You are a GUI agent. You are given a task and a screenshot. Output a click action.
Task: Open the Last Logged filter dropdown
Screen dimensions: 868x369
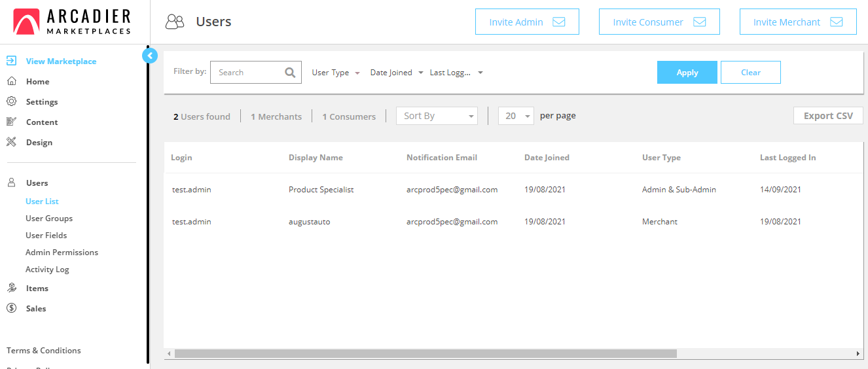[x=456, y=73]
